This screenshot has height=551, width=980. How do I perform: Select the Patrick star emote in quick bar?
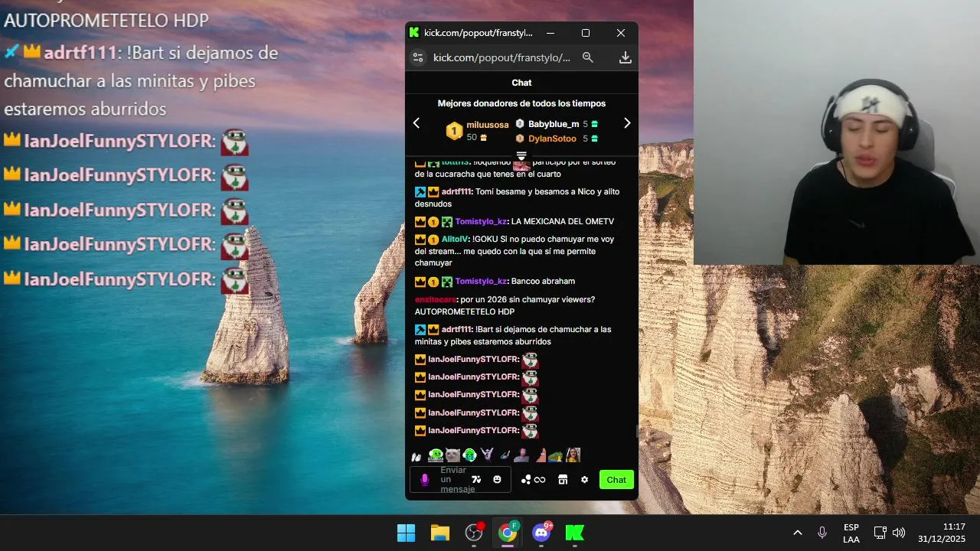[x=540, y=455]
